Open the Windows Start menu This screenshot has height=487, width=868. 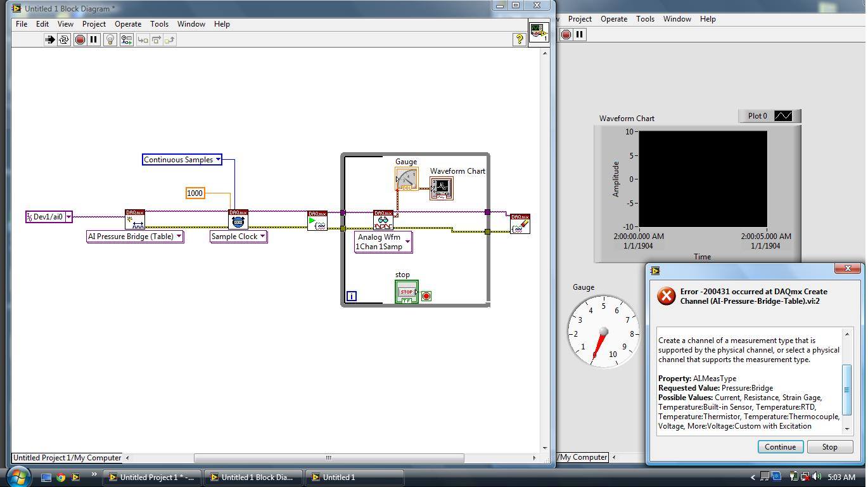(x=18, y=476)
